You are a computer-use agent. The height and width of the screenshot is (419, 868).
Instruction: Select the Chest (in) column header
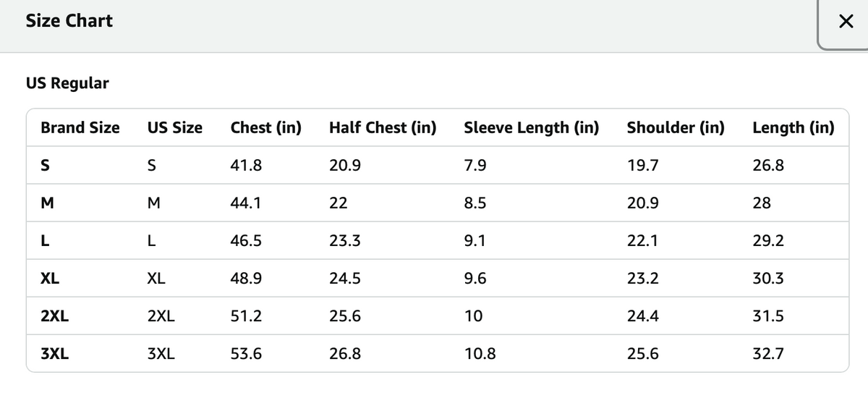click(x=266, y=128)
